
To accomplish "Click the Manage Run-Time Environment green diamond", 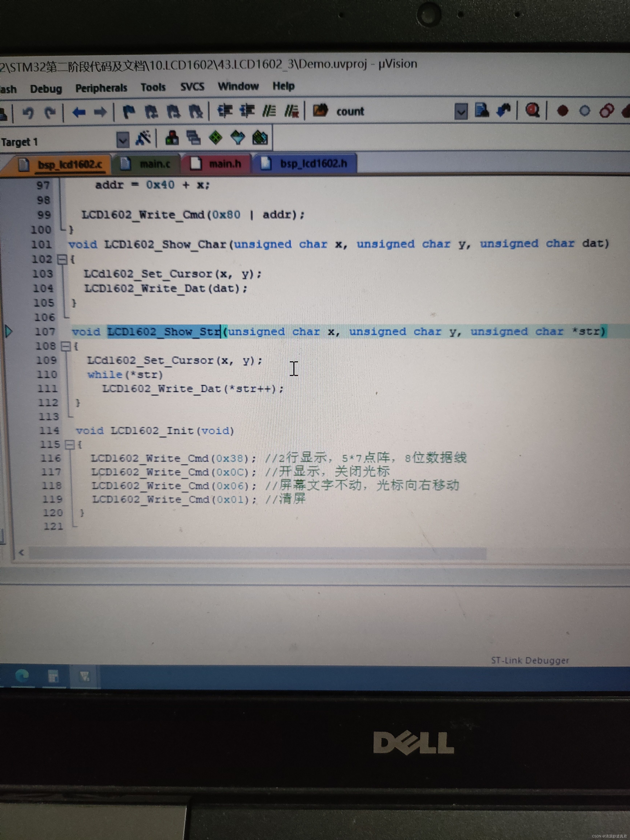I will point(216,138).
